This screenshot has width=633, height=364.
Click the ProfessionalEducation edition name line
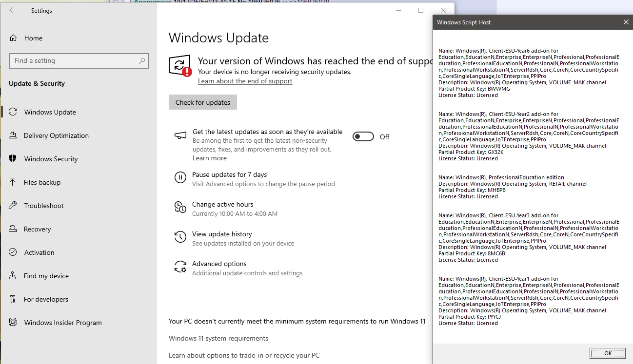coord(501,177)
